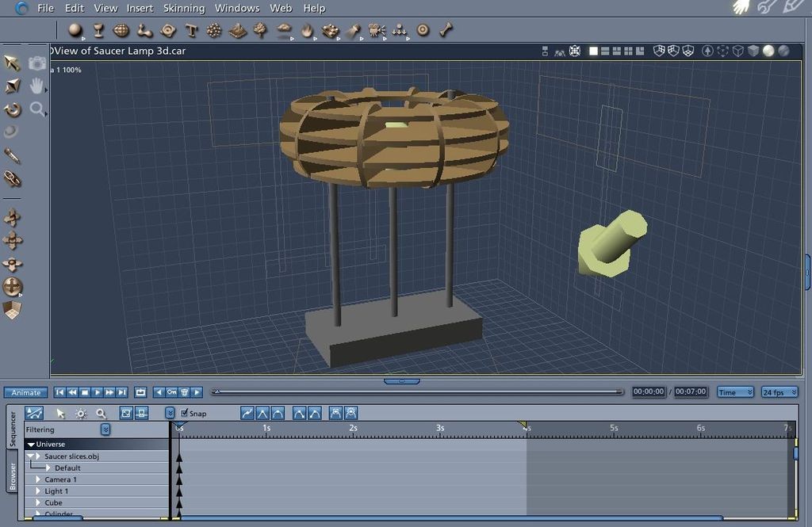Select the metaball object tool
Image resolution: width=812 pixels, height=527 pixels.
(144, 31)
